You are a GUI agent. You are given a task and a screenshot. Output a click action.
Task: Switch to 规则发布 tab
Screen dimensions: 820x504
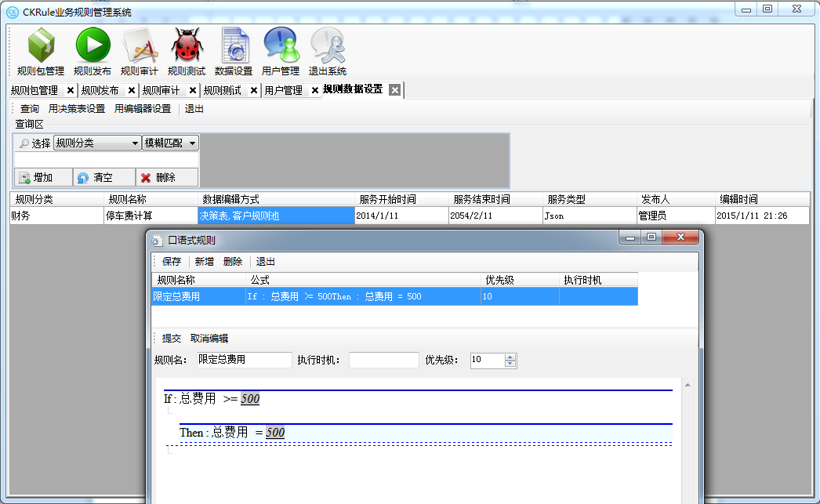pyautogui.click(x=100, y=90)
